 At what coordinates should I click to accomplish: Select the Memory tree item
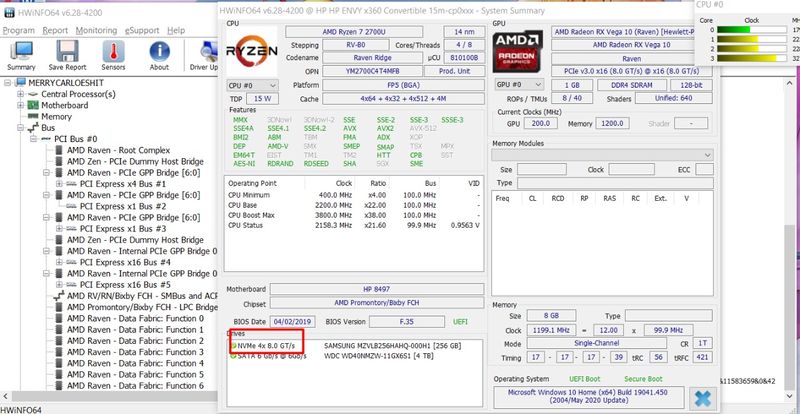[56, 116]
